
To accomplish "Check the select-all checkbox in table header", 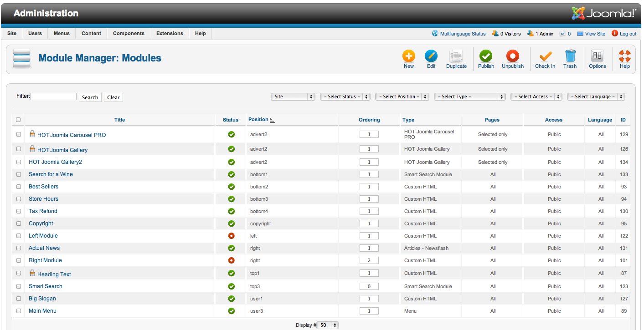I will coord(18,120).
